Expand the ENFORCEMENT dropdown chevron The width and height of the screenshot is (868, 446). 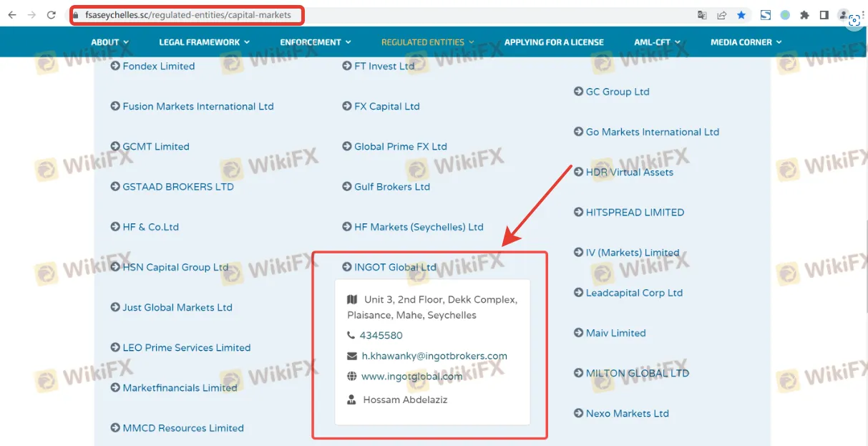click(x=348, y=42)
